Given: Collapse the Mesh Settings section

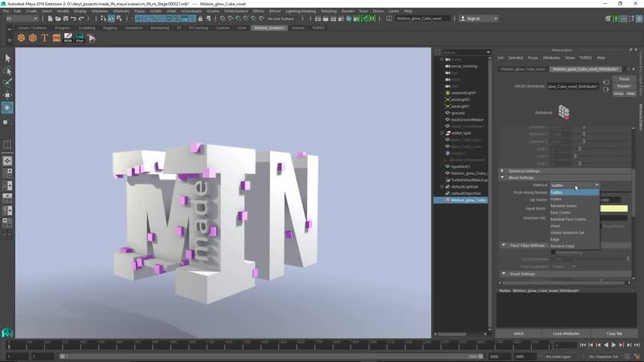Looking at the screenshot, I should click(x=502, y=177).
